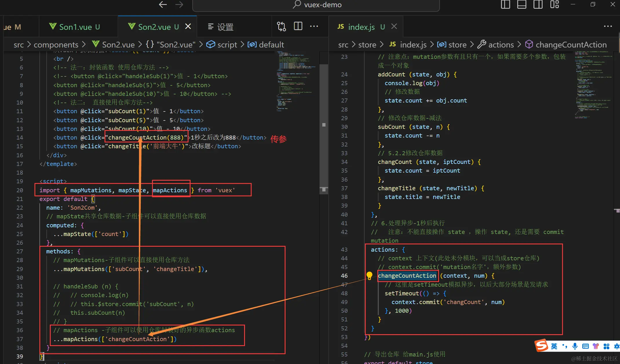This screenshot has height=364, width=620.
Task: Toggle the primary side bar layout icon
Action: tap(505, 5)
